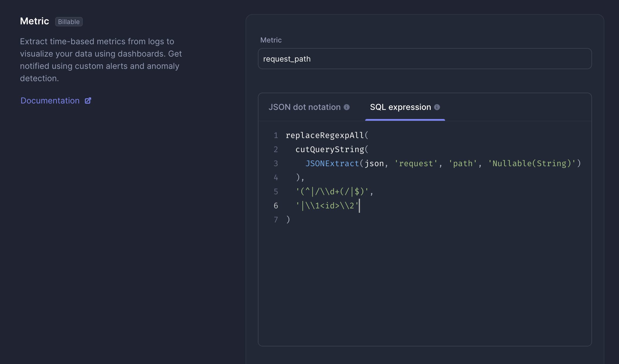The width and height of the screenshot is (619, 364).
Task: Click the info icon beside JSON dot notation
Action: tap(346, 107)
